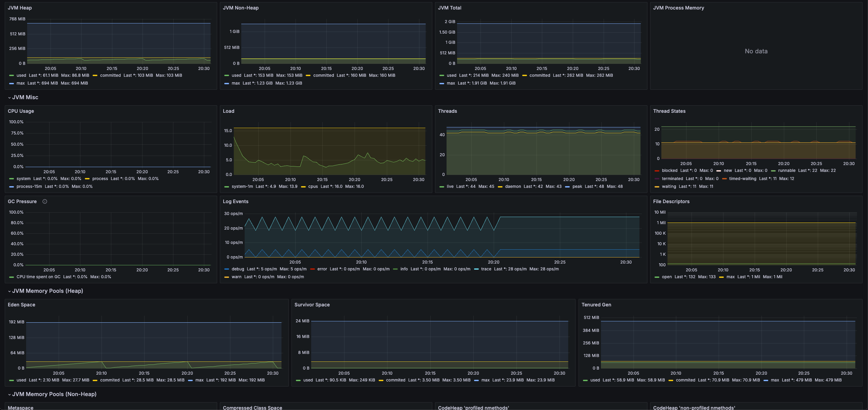Viewport: 868px width, 410px height.
Task: Click the yellow cpus color swatch in Load legend
Action: click(303, 186)
